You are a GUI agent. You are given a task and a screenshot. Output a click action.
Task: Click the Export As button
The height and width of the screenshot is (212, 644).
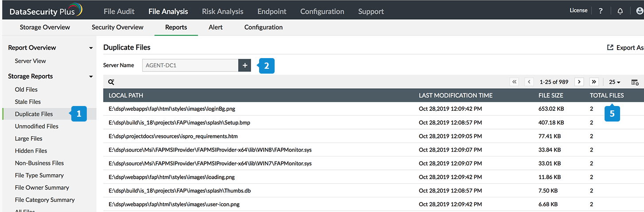click(x=625, y=48)
